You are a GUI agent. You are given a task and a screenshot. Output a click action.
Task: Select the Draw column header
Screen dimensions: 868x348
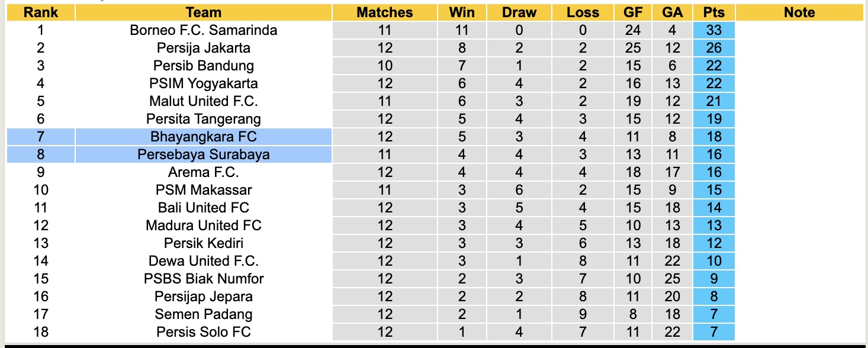pos(519,12)
